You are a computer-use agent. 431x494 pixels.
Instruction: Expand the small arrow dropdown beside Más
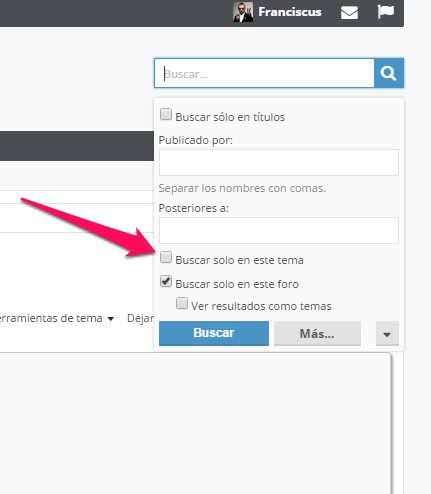387,334
